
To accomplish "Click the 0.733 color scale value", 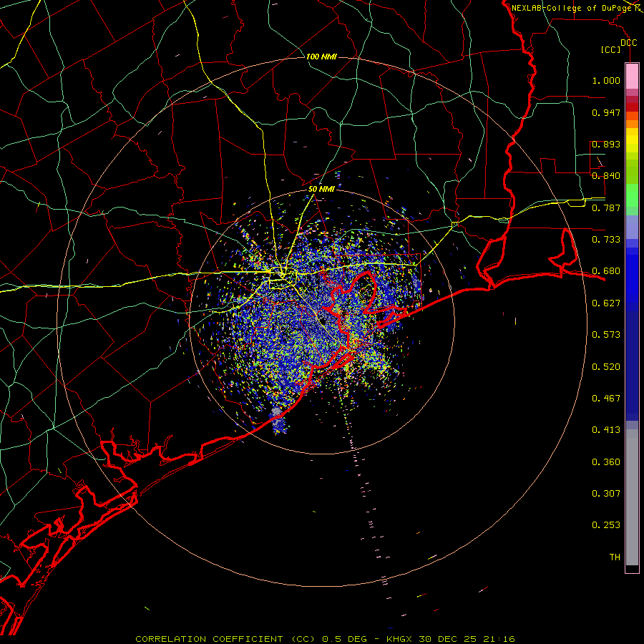I will (606, 240).
